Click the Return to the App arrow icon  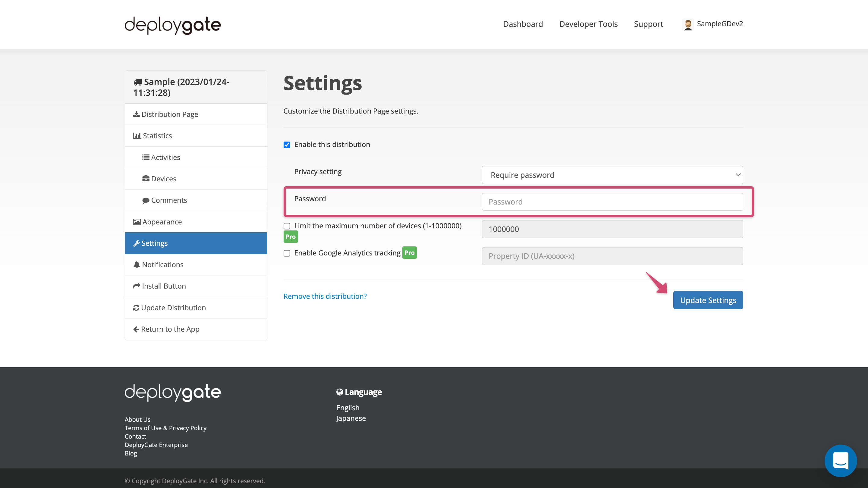(136, 329)
